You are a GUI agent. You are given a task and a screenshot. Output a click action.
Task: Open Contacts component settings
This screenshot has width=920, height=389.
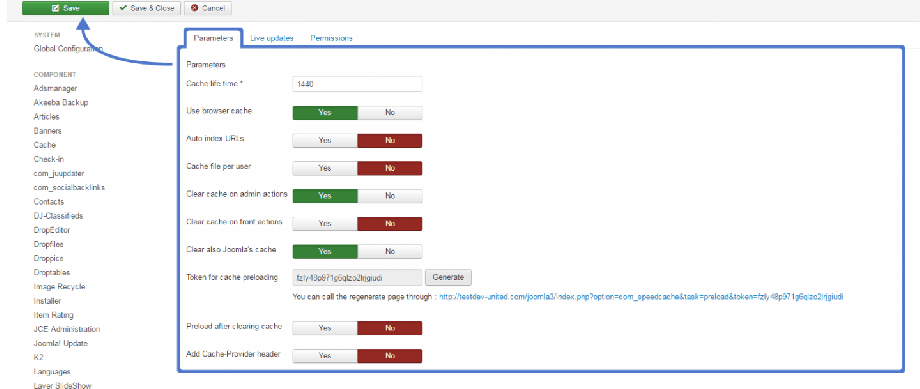49,202
